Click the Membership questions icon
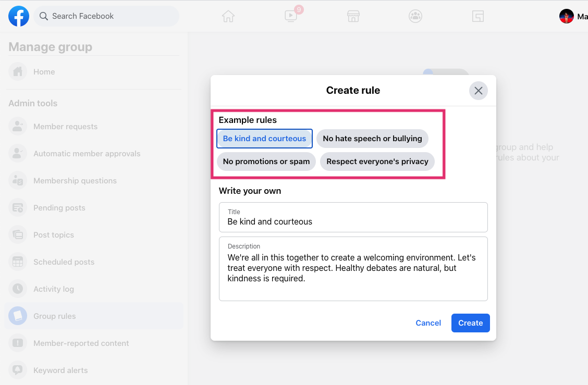This screenshot has width=588, height=385. click(18, 180)
